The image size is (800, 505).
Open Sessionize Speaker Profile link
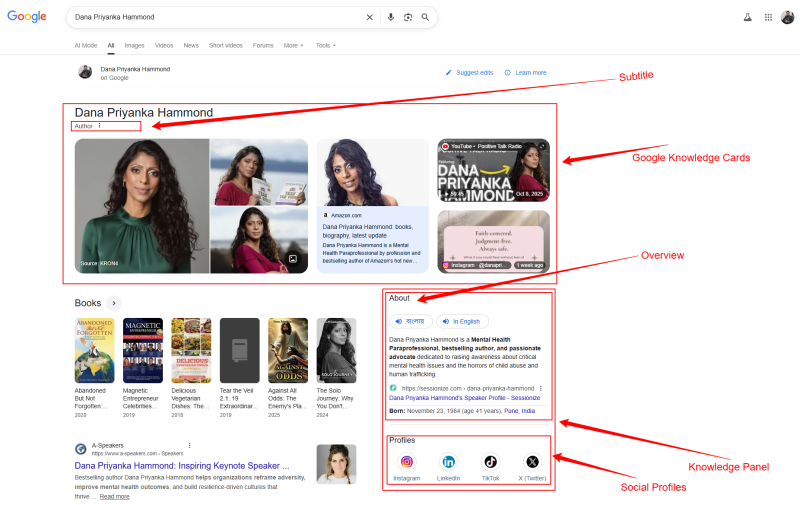(464, 398)
